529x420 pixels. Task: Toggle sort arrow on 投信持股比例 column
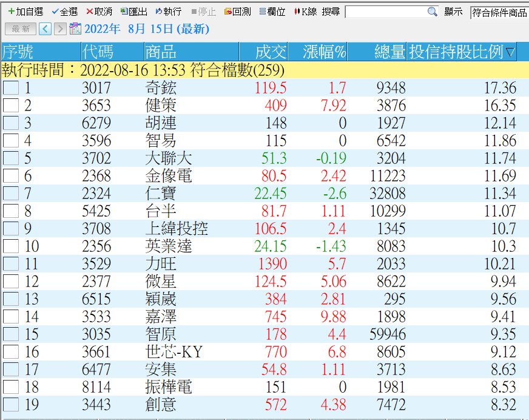pos(510,53)
